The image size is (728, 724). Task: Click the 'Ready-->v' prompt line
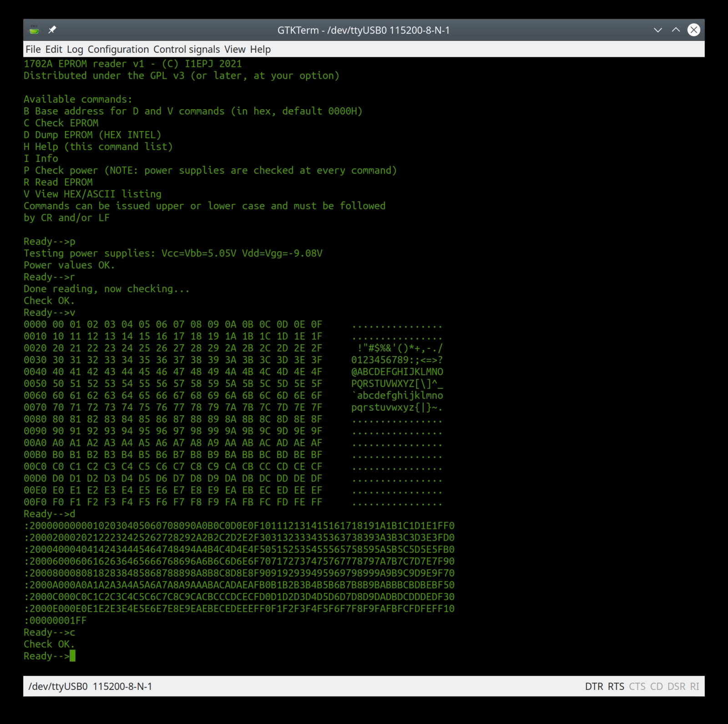(50, 312)
